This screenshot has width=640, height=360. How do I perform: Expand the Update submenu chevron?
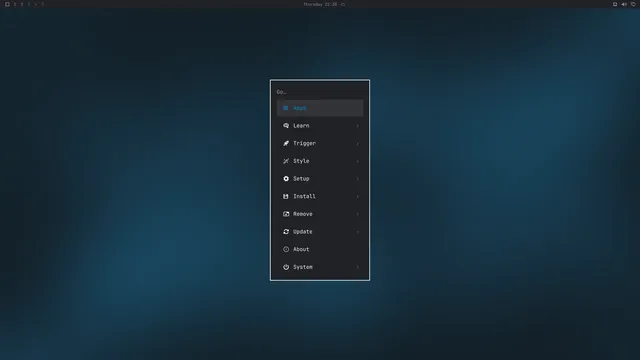[x=358, y=231]
